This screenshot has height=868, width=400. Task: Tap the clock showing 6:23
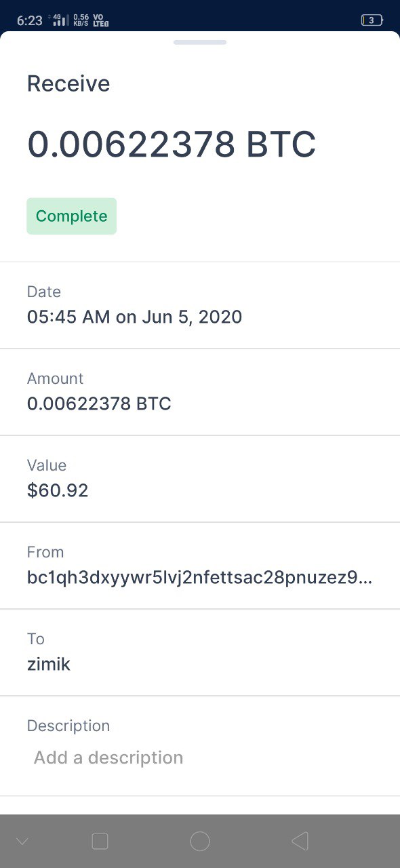(30, 20)
